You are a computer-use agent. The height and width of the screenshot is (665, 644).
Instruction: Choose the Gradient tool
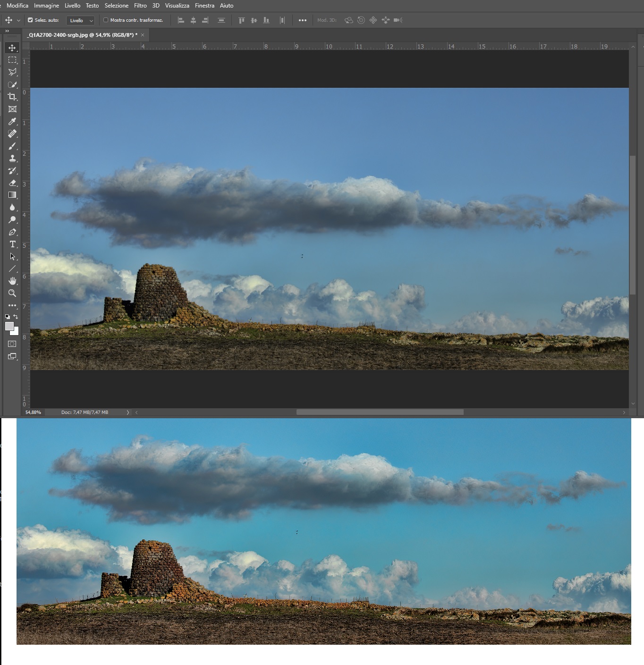pyautogui.click(x=12, y=195)
